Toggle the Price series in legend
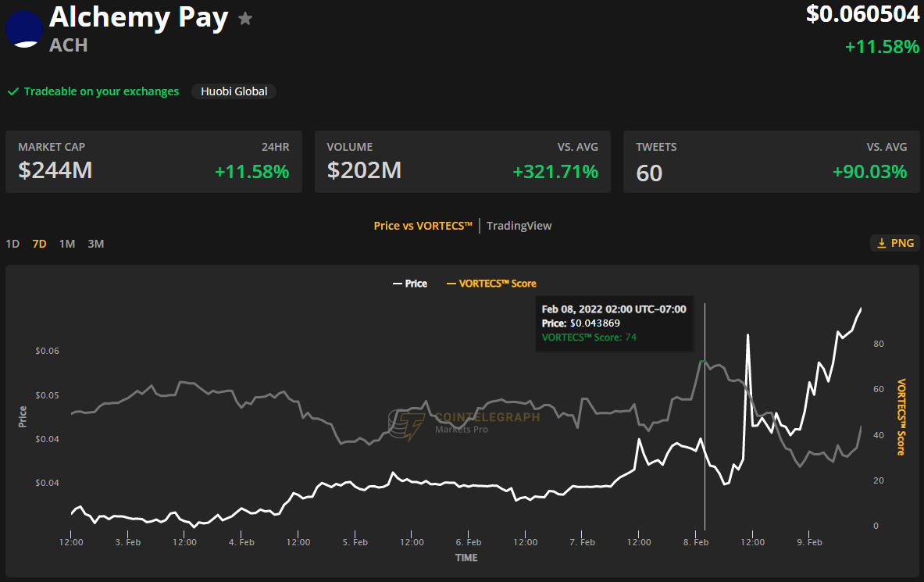The image size is (924, 582). [410, 284]
